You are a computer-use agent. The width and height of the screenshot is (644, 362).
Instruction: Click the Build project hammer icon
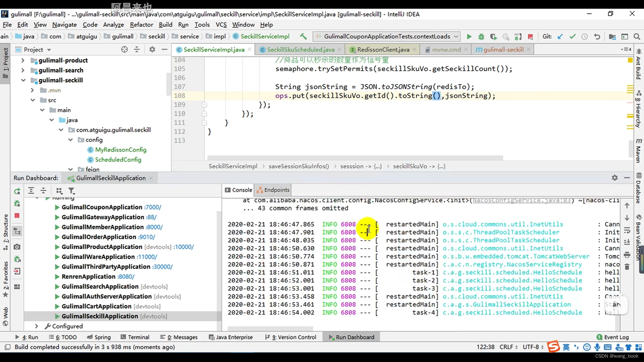303,36
